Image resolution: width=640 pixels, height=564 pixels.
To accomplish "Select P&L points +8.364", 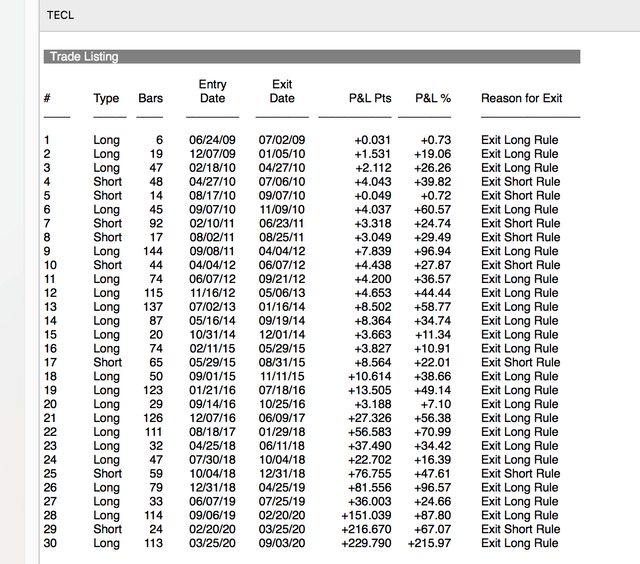I will pos(373,320).
